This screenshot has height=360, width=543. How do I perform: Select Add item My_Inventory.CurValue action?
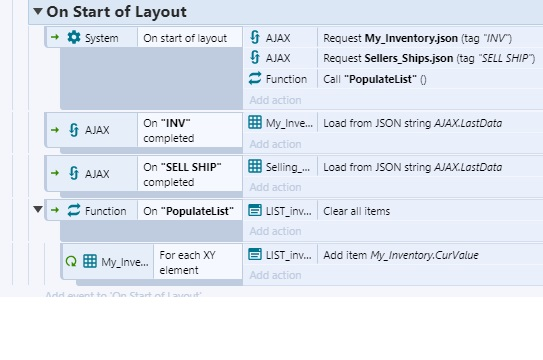pyautogui.click(x=401, y=255)
